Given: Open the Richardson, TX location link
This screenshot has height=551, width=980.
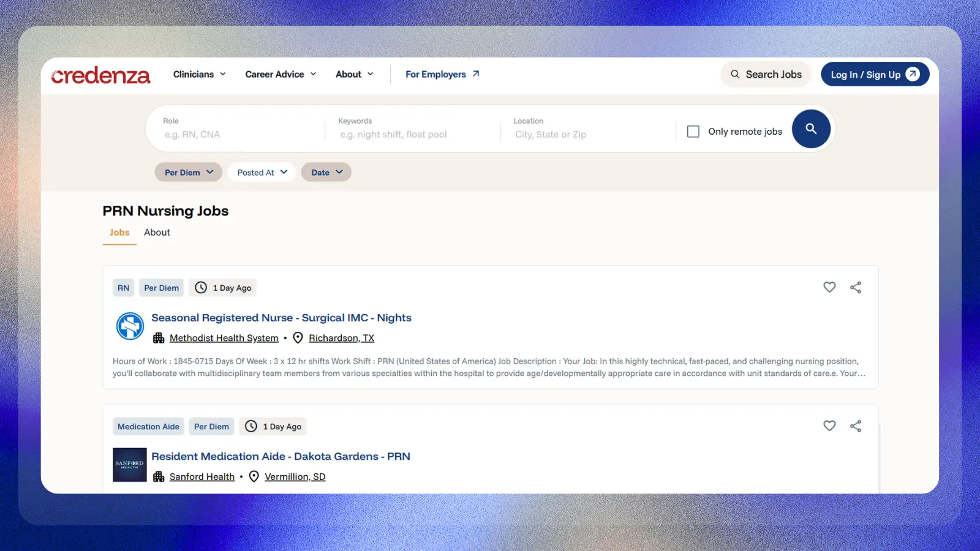Looking at the screenshot, I should pyautogui.click(x=341, y=338).
